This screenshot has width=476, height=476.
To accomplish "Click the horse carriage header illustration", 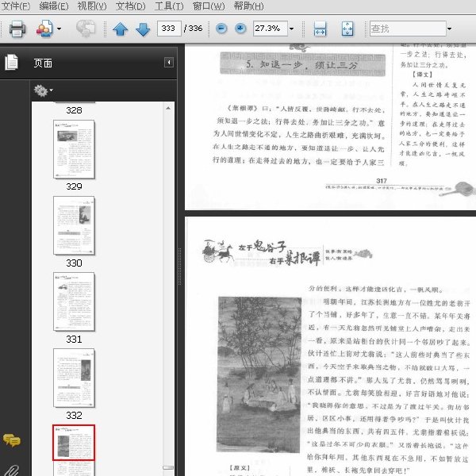I will (218, 251).
